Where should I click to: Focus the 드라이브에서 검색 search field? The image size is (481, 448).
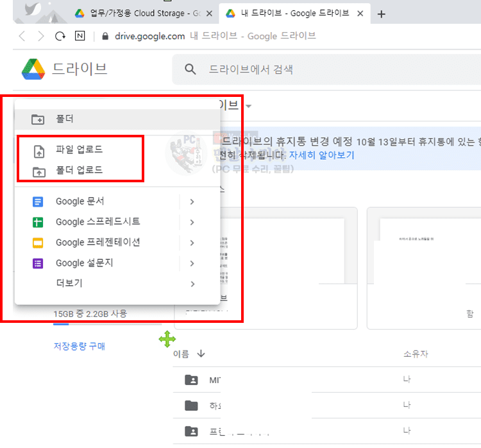coord(326,69)
